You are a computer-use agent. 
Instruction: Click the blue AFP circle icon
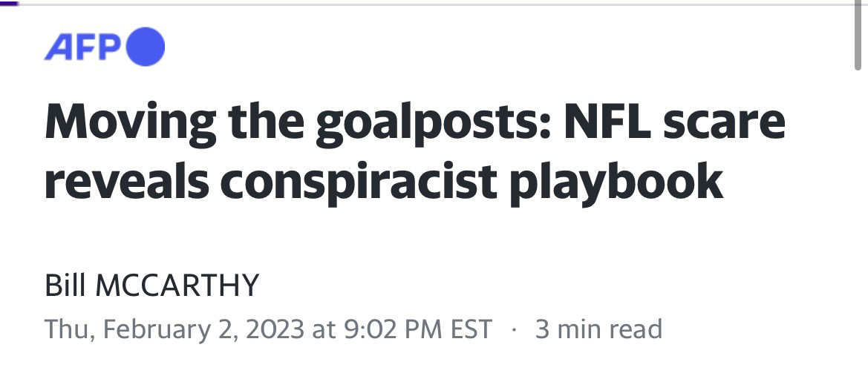coord(146,47)
